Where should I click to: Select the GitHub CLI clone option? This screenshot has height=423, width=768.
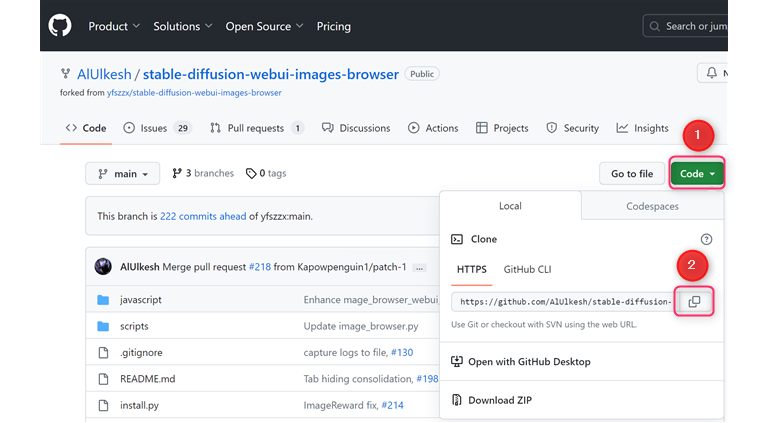pyautogui.click(x=527, y=270)
